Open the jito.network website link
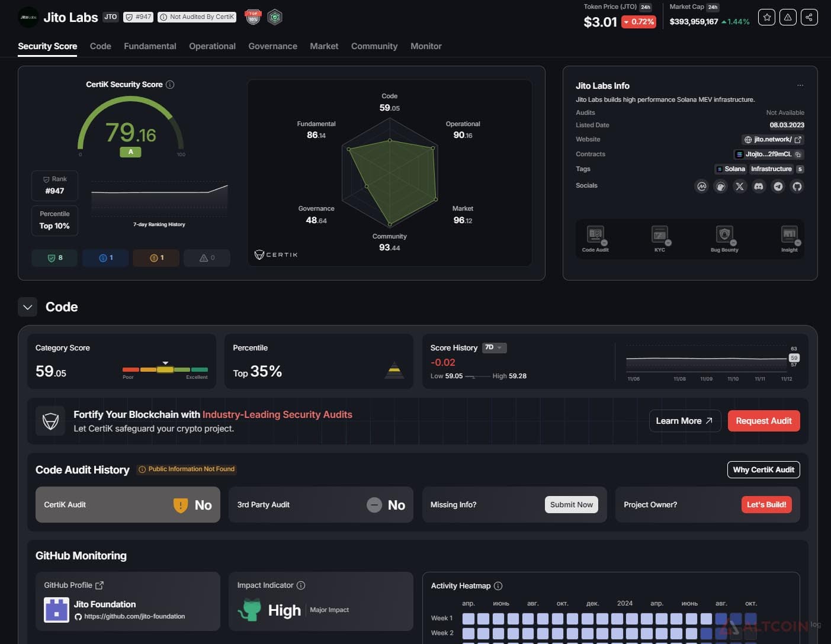The image size is (831, 644). point(773,140)
